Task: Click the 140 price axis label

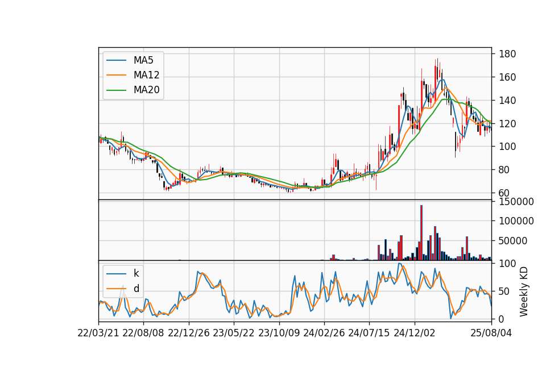Action: tap(507, 101)
